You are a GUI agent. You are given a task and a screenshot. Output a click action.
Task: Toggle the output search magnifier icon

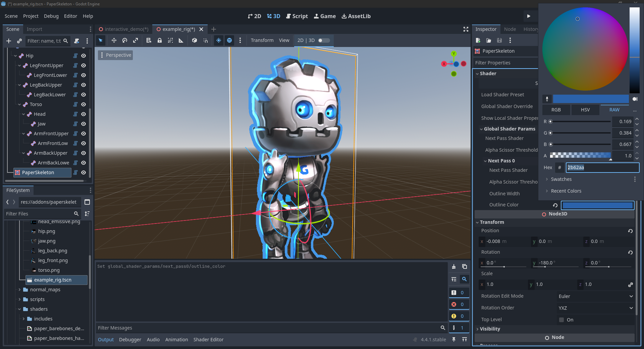coord(465,279)
